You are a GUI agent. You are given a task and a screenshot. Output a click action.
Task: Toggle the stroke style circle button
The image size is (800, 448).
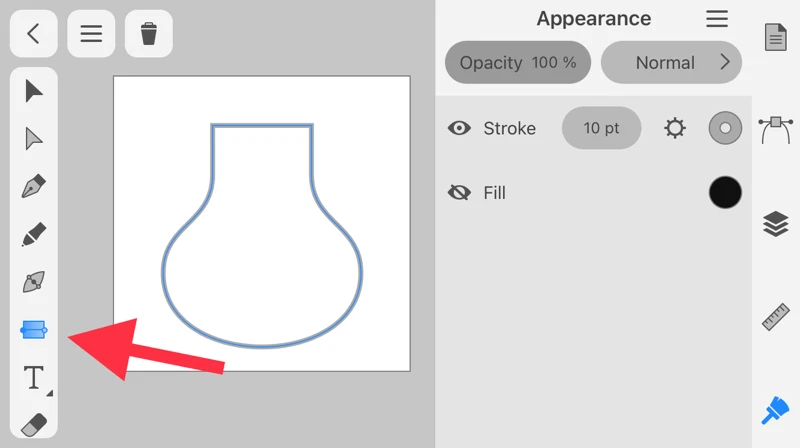coord(725,128)
